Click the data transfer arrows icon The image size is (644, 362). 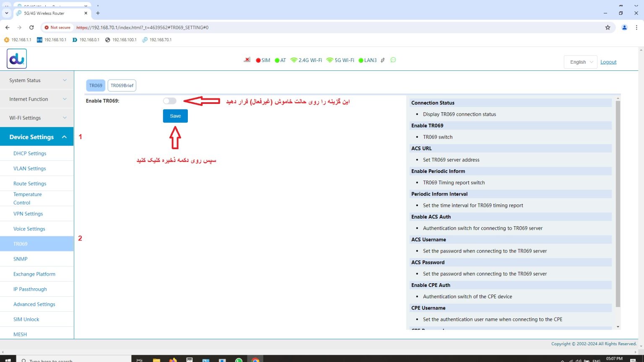pos(383,60)
